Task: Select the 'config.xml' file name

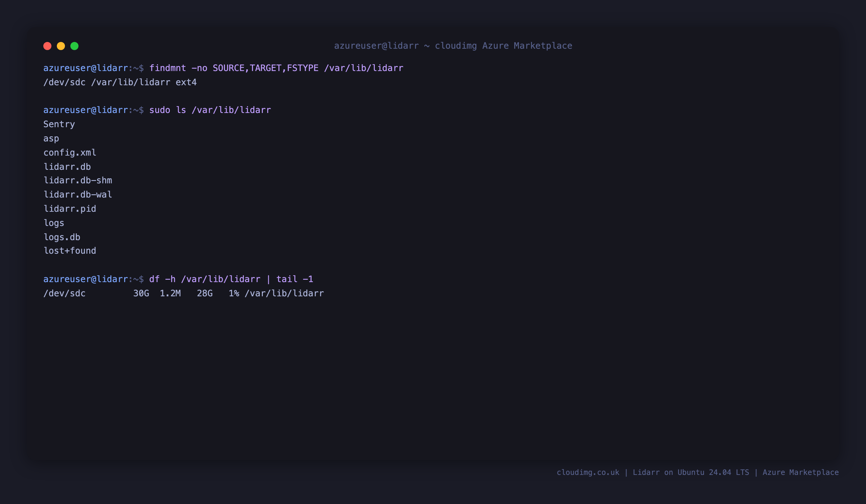Action: click(x=70, y=153)
